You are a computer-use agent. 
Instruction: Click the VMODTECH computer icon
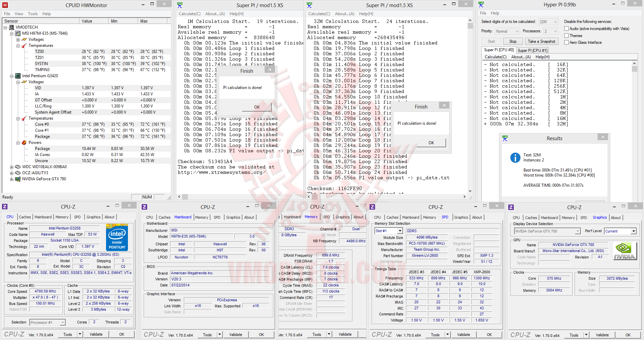click(x=12, y=27)
